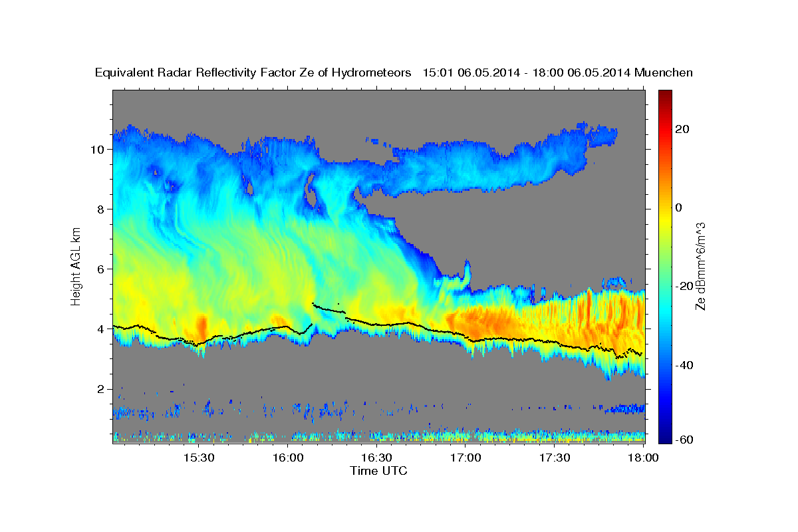Click the colorbar label '-20'
798x532 pixels.
pyautogui.click(x=685, y=287)
